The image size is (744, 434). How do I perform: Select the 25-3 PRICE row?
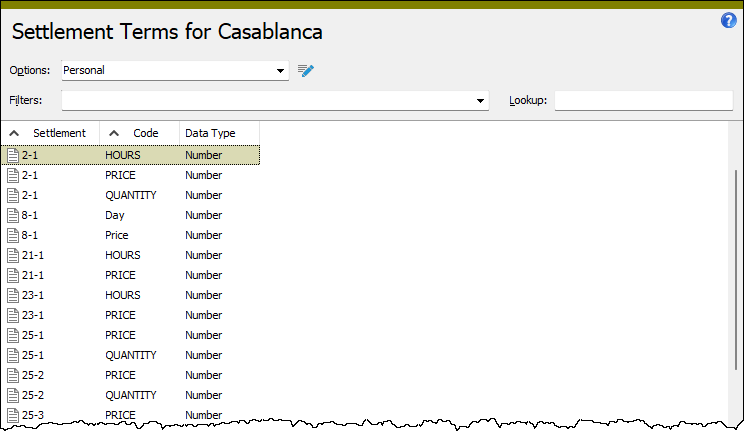(x=130, y=415)
